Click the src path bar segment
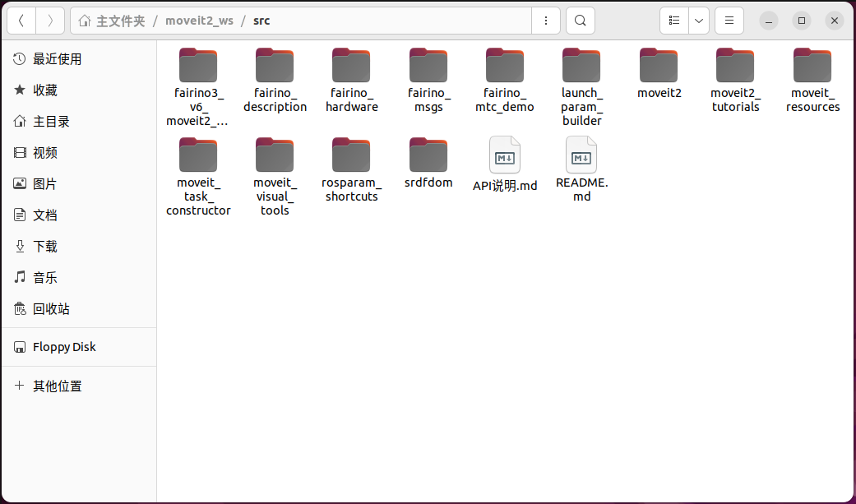Screen dimensions: 856x504 (261, 21)
